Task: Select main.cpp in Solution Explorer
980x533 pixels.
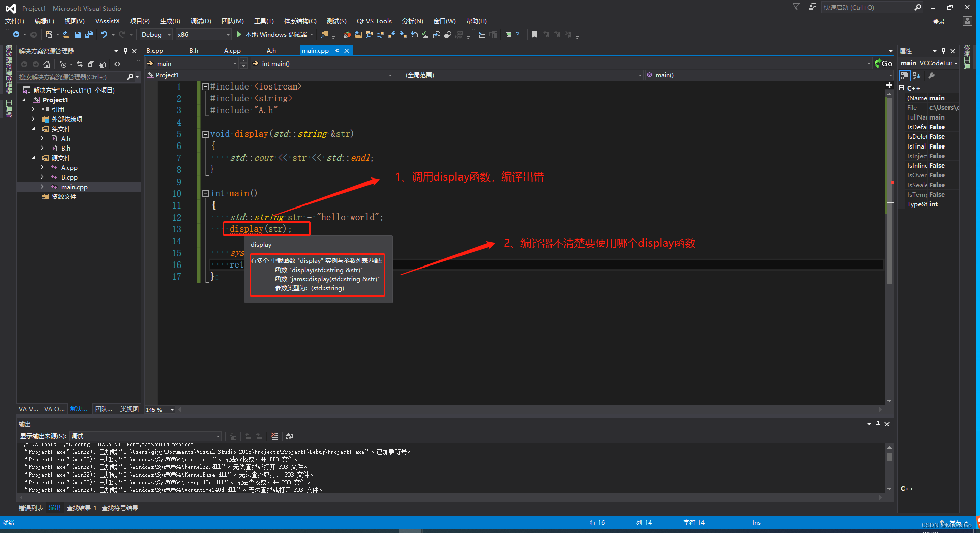Action: [x=74, y=187]
